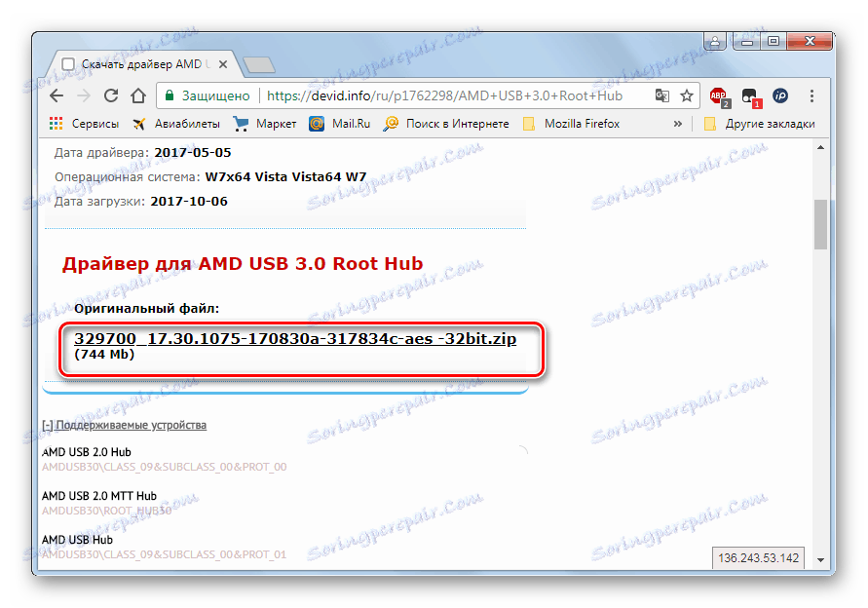Open the iP address extension icon
Screen dimensions: 868x608
(779, 96)
